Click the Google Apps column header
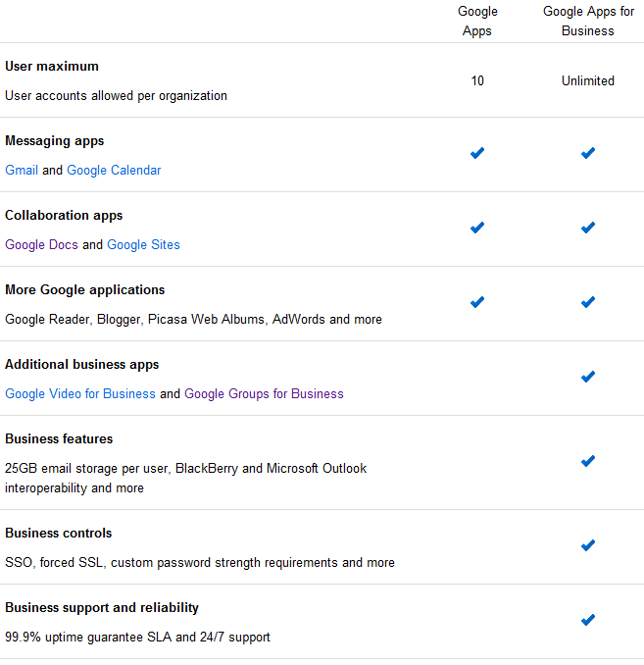Image resolution: width=644 pixels, height=665 pixels. [477, 21]
